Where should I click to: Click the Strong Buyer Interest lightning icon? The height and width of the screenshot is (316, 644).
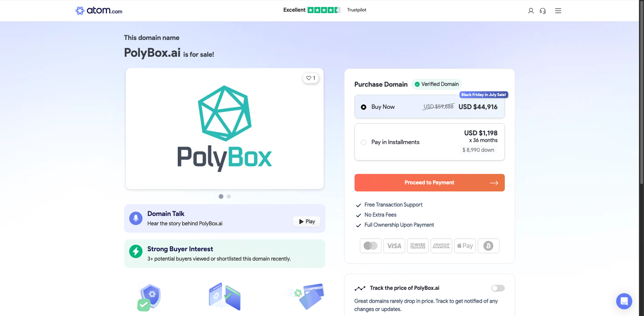[136, 252]
